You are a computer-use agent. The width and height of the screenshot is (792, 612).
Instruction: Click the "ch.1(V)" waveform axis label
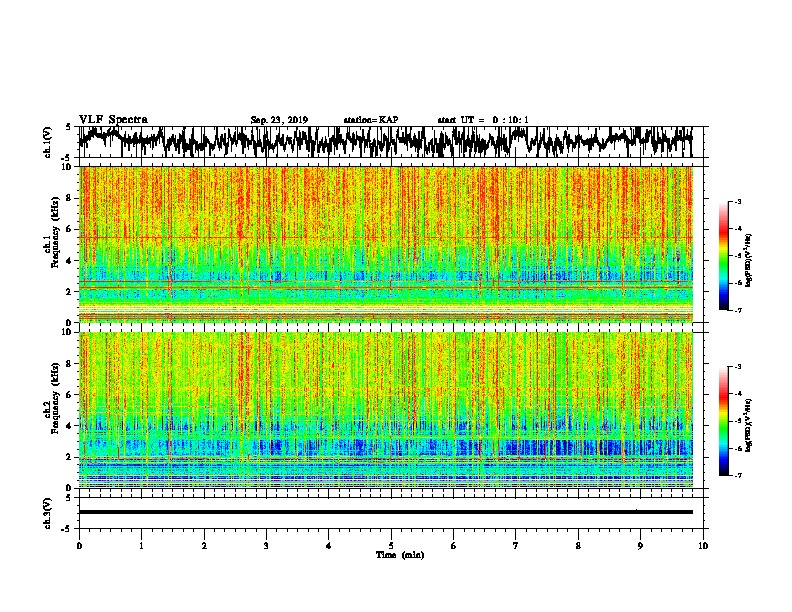point(48,142)
